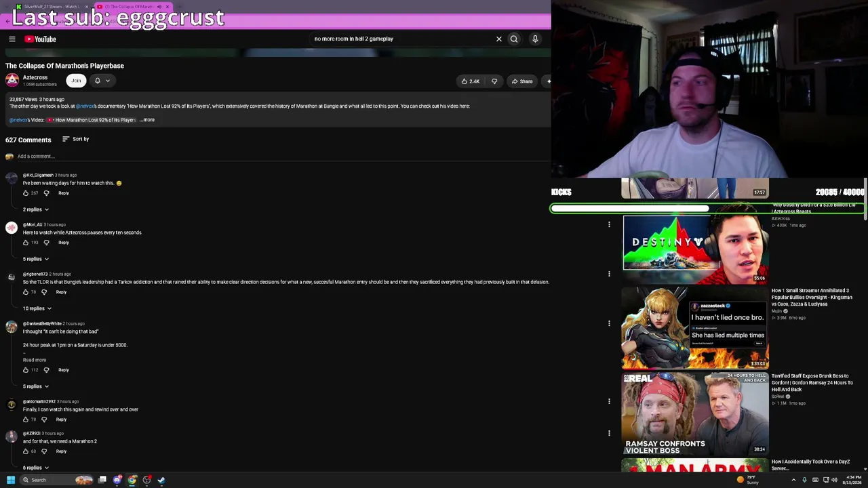This screenshot has height=488, width=868.
Task: Like the rigbone173 Tarkov addiction comment
Action: click(26, 292)
